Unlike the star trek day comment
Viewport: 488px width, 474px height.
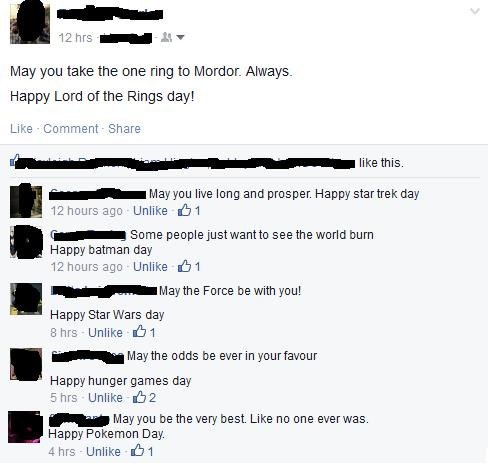tap(150, 211)
